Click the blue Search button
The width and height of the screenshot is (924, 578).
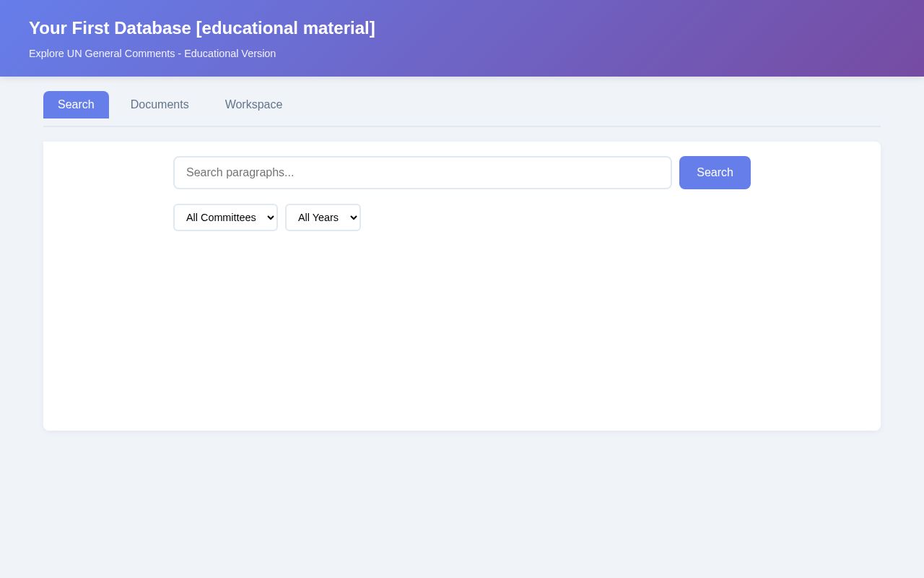click(x=715, y=173)
